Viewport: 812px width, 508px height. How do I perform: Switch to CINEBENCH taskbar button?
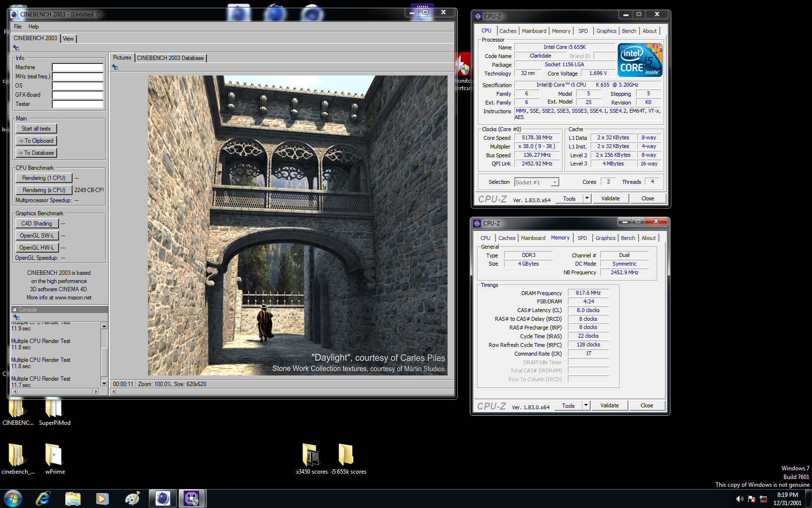tap(163, 498)
